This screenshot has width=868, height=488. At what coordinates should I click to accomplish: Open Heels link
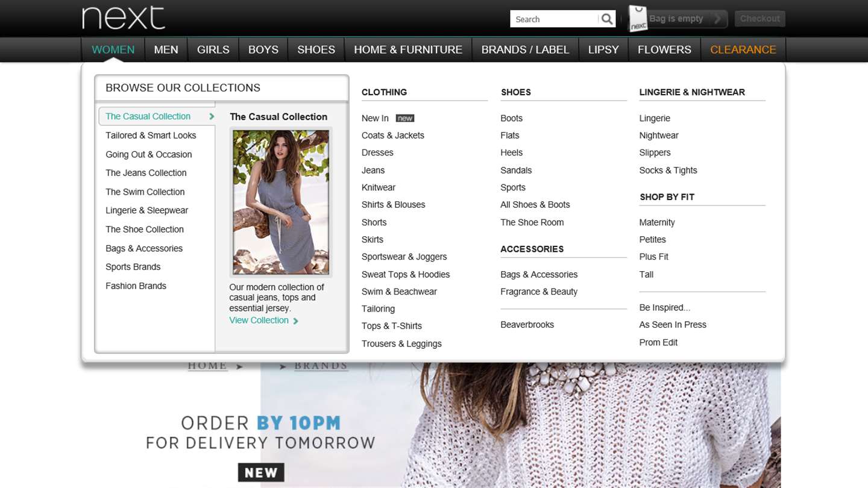pos(512,153)
